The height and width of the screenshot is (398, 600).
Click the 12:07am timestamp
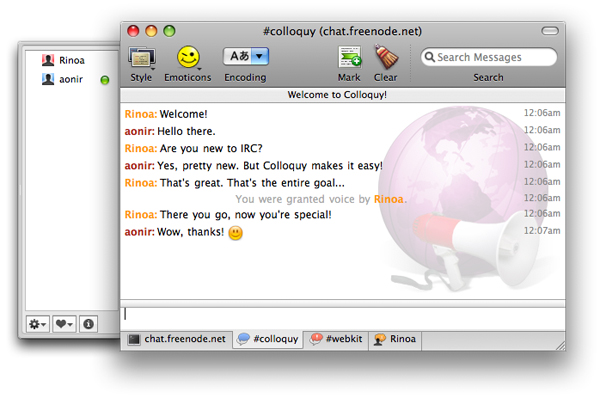(x=542, y=231)
